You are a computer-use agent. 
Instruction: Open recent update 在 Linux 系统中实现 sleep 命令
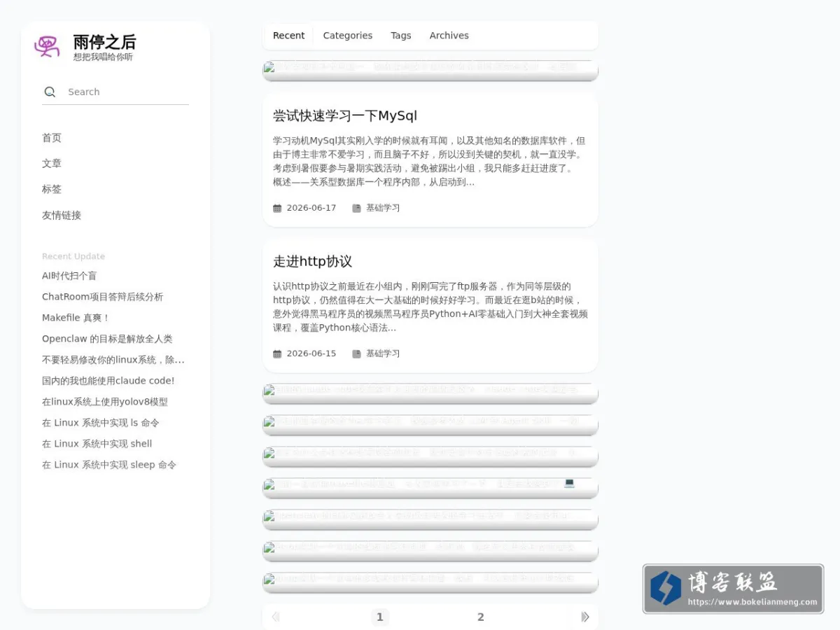pyautogui.click(x=109, y=465)
